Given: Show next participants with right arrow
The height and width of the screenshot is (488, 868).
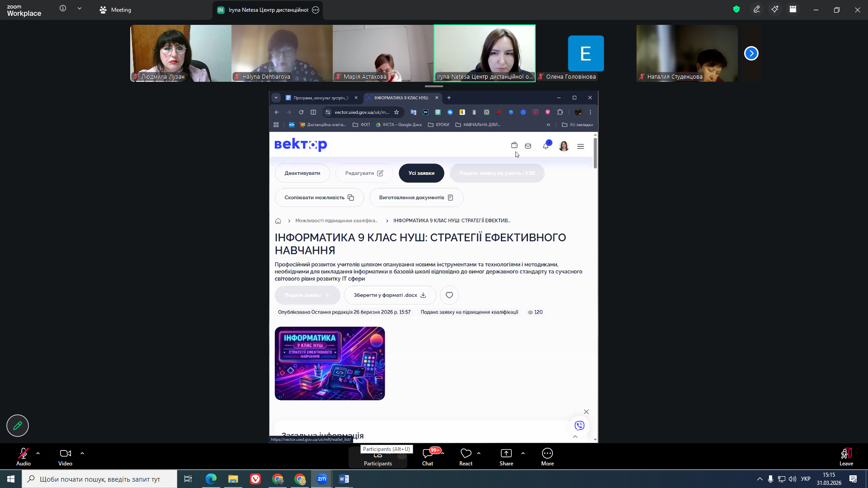Looking at the screenshot, I should coord(751,53).
